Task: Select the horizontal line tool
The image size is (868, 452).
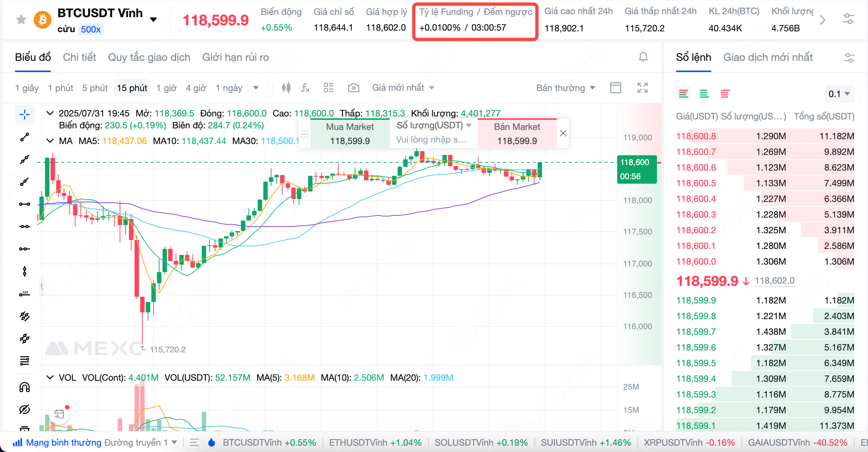Action: click(25, 204)
